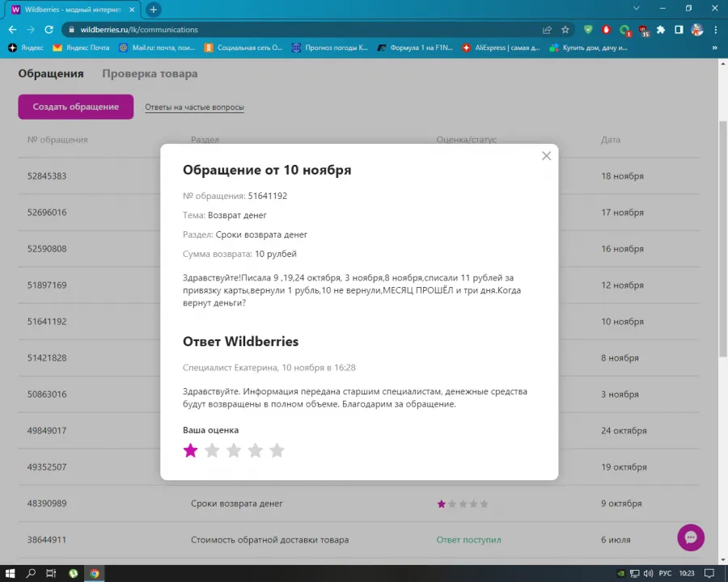Open the red ad blocker extension
The width and height of the screenshot is (728, 582).
[606, 30]
